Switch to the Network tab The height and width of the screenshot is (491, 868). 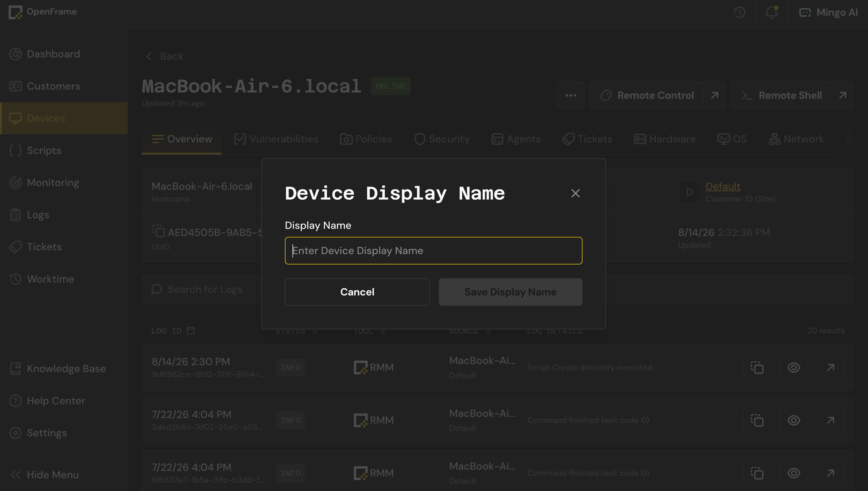tap(797, 139)
